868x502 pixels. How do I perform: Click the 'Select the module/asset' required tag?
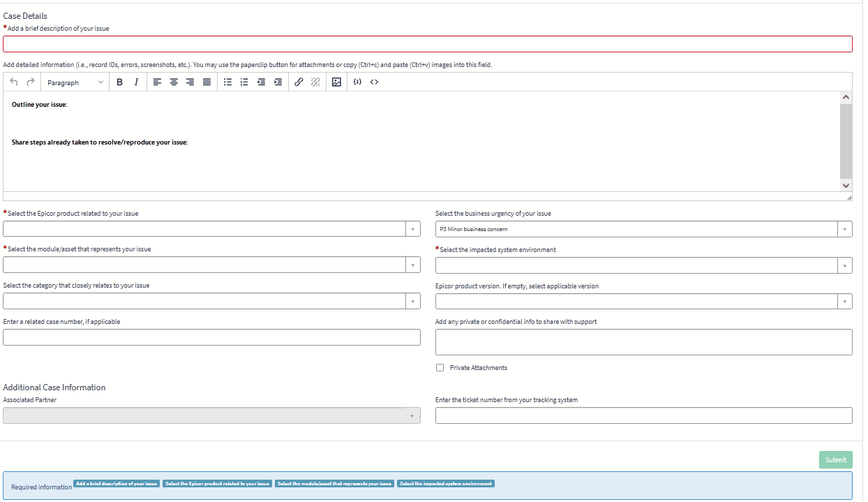click(335, 483)
